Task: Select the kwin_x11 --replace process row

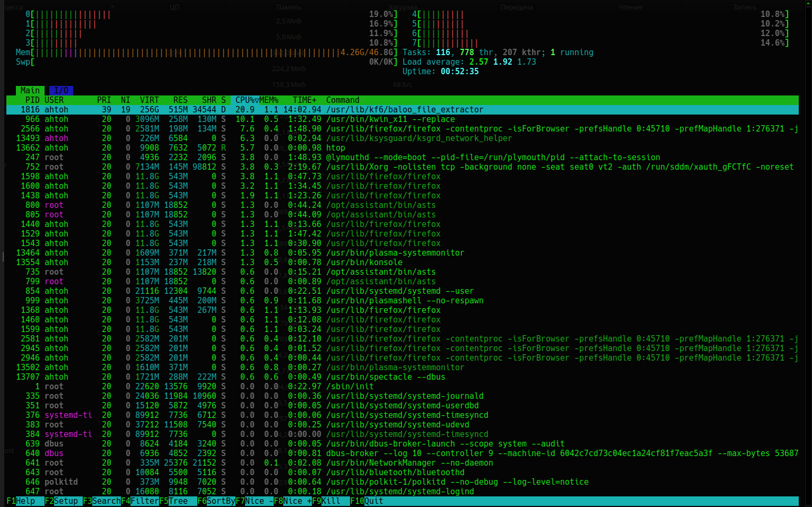Action: (403, 119)
